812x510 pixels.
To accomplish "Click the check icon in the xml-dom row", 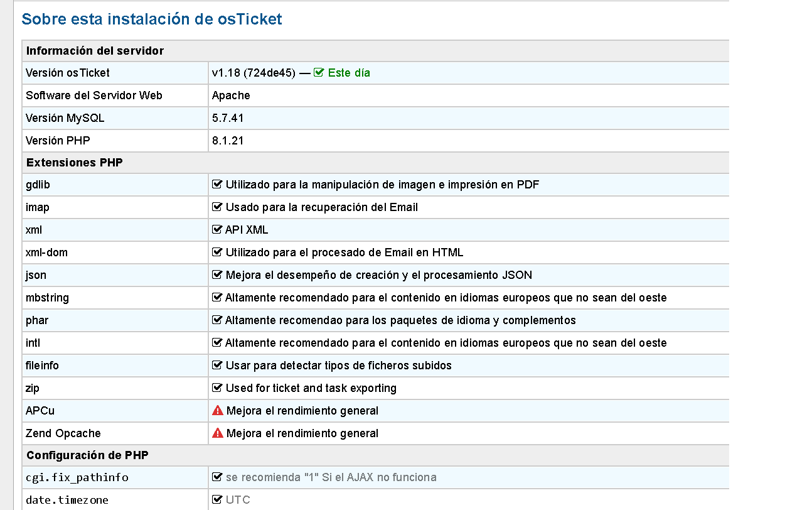I will point(218,252).
